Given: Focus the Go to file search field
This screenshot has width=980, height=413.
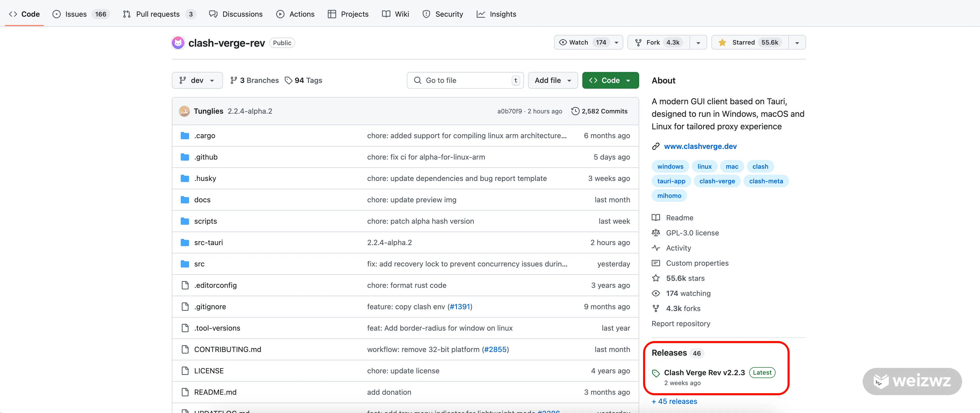Looking at the screenshot, I should coord(465,80).
